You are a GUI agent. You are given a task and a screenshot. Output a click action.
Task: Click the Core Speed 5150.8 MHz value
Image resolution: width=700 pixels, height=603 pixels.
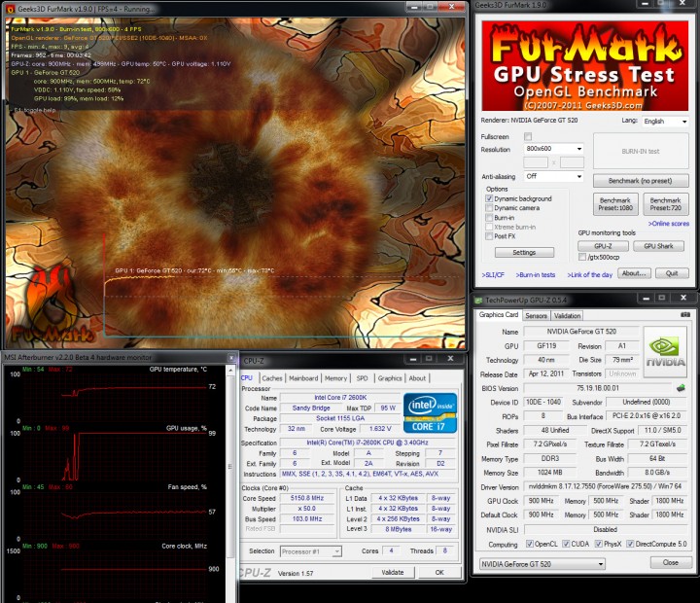tap(307, 498)
